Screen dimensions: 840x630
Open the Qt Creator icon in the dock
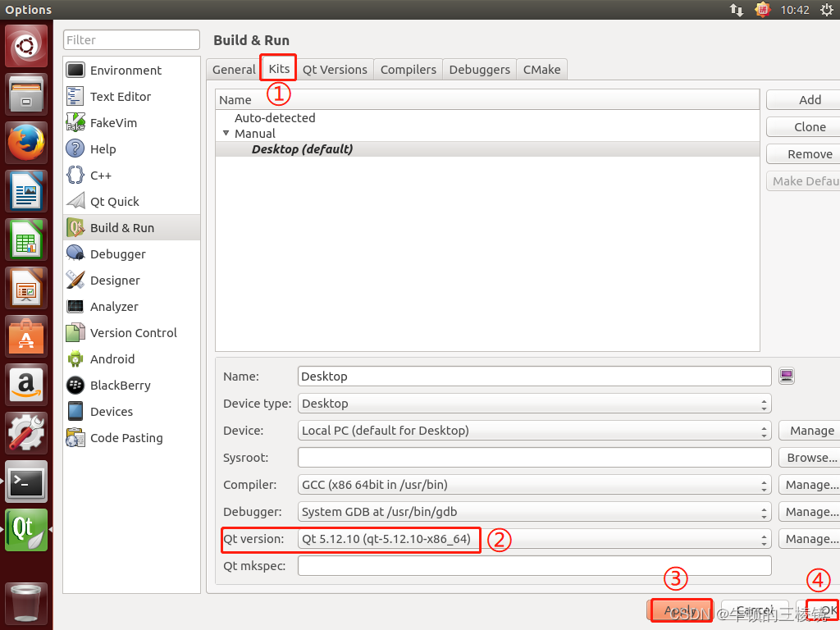[x=25, y=530]
